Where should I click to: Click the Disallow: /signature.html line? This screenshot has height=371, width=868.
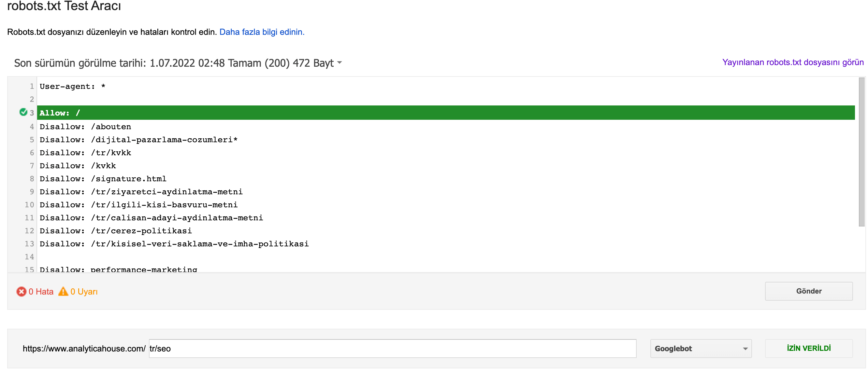[x=103, y=179]
